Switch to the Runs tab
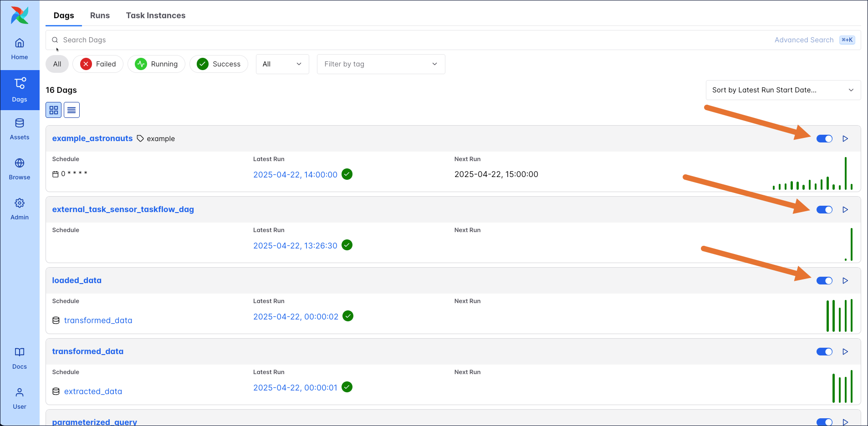 coord(100,15)
